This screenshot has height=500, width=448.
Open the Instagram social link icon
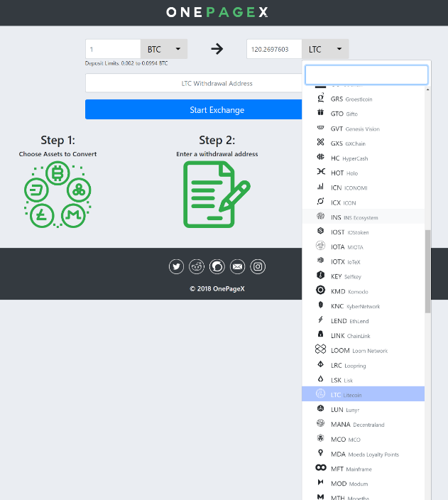pos(258,266)
